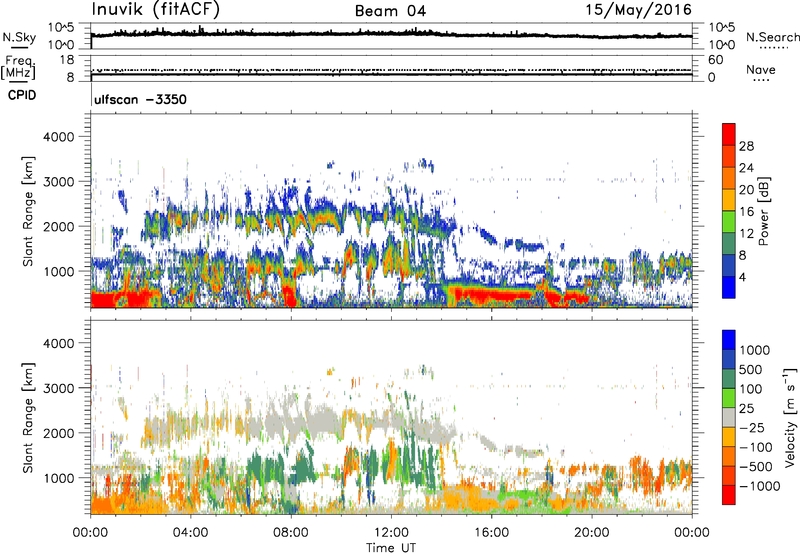Screen dimensions: 800x554
Task: Click the '16:00' time tick label
Action: pyautogui.click(x=491, y=533)
